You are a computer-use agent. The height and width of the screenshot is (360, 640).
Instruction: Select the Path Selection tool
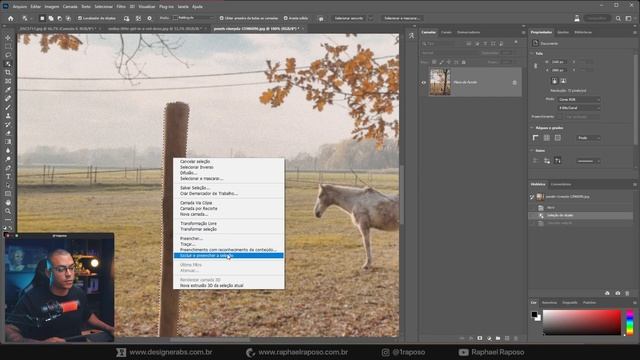pyautogui.click(x=8, y=185)
